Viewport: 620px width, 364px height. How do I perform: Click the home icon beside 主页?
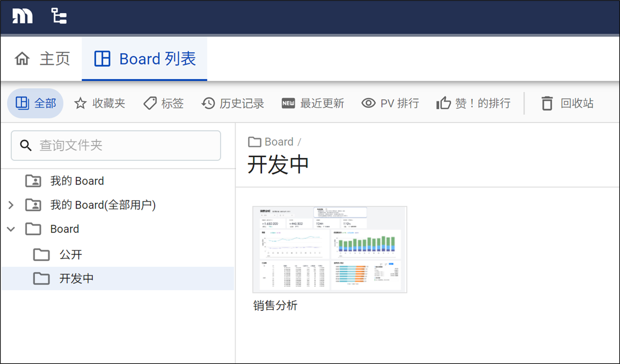(22, 59)
